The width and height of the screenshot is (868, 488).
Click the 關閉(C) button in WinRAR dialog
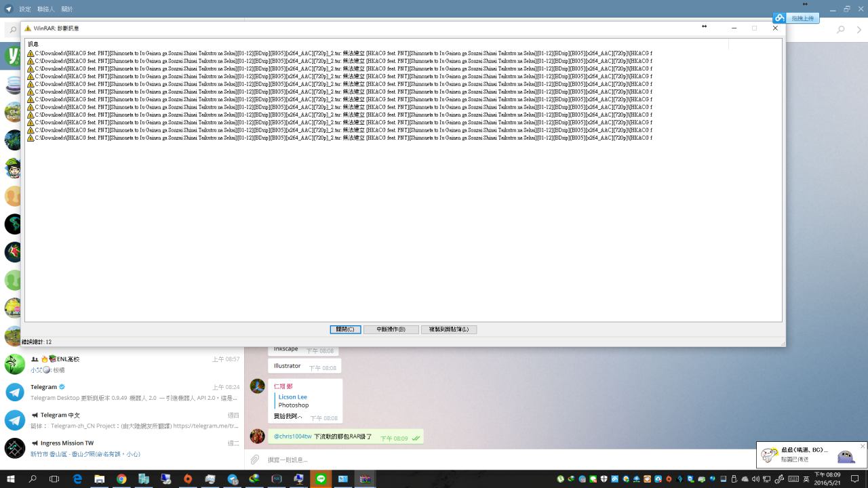coord(345,329)
